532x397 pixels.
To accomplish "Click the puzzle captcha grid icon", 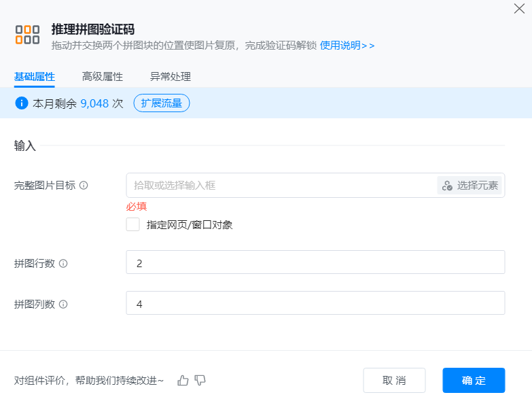I will [27, 35].
